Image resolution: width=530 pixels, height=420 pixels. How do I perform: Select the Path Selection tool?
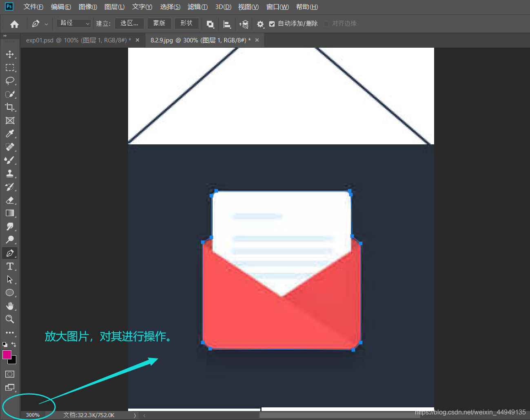(x=10, y=280)
